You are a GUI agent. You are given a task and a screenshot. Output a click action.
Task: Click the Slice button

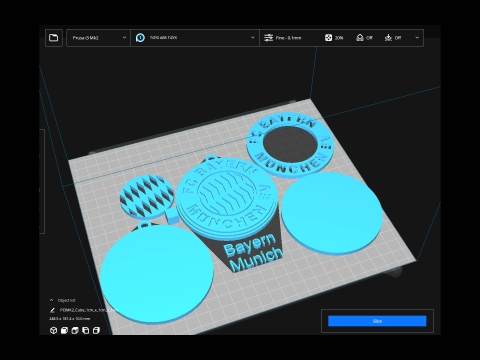(377, 321)
